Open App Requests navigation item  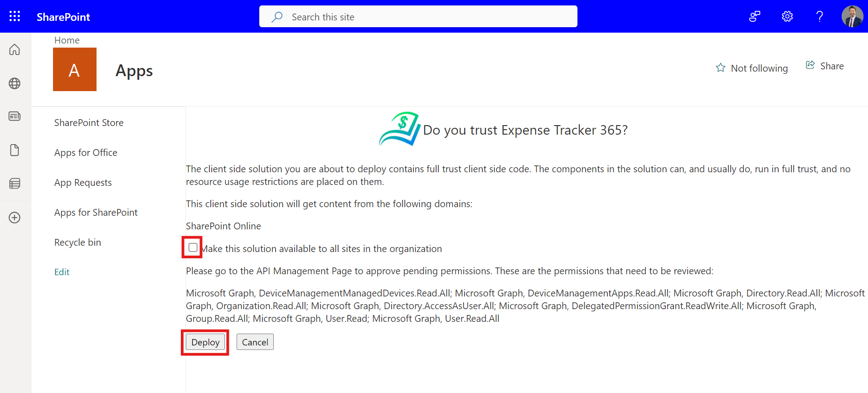tap(83, 183)
